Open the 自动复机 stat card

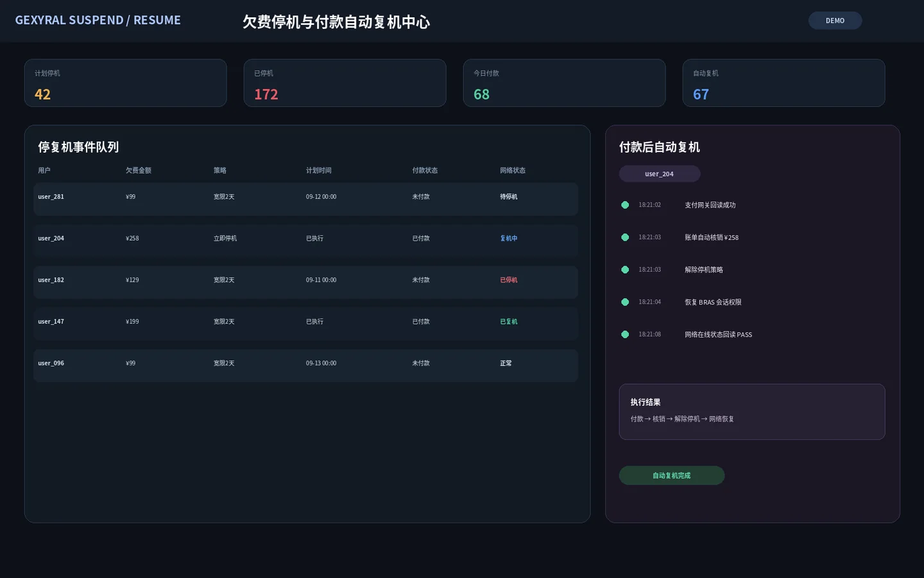[x=784, y=83]
